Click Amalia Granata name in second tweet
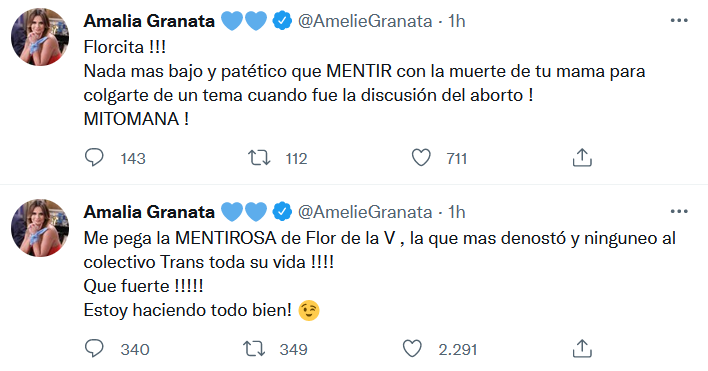The width and height of the screenshot is (708, 371). [x=149, y=212]
